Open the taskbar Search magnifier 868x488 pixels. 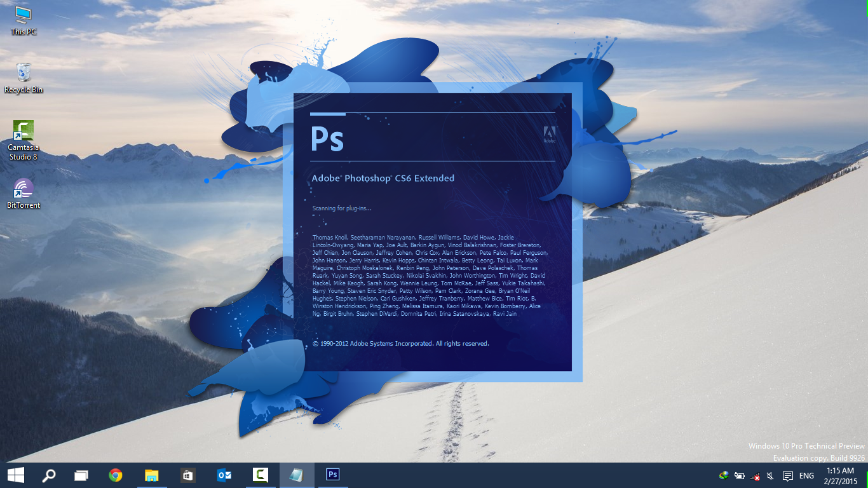click(49, 475)
